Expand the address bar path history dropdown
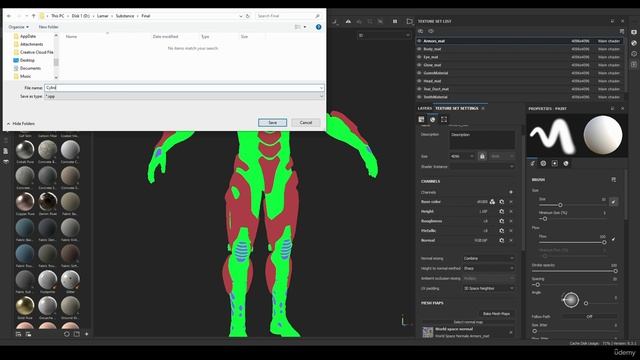This screenshot has height=360, width=640. (x=240, y=16)
